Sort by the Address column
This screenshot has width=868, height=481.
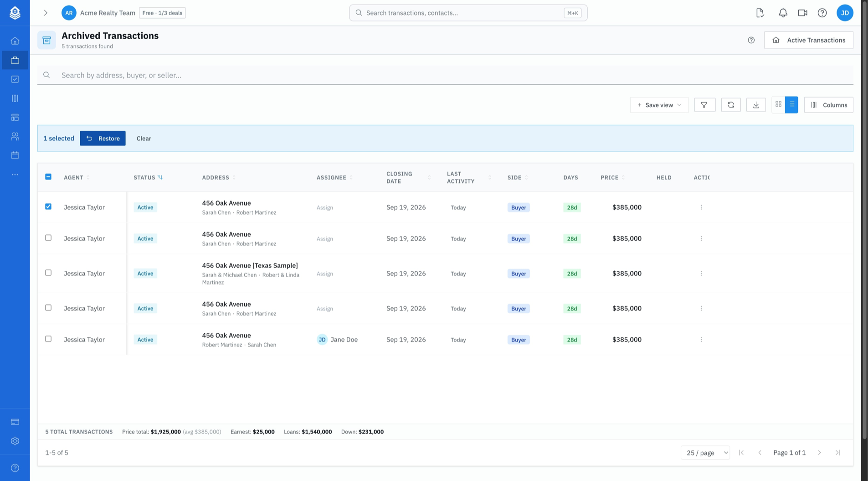(x=219, y=177)
